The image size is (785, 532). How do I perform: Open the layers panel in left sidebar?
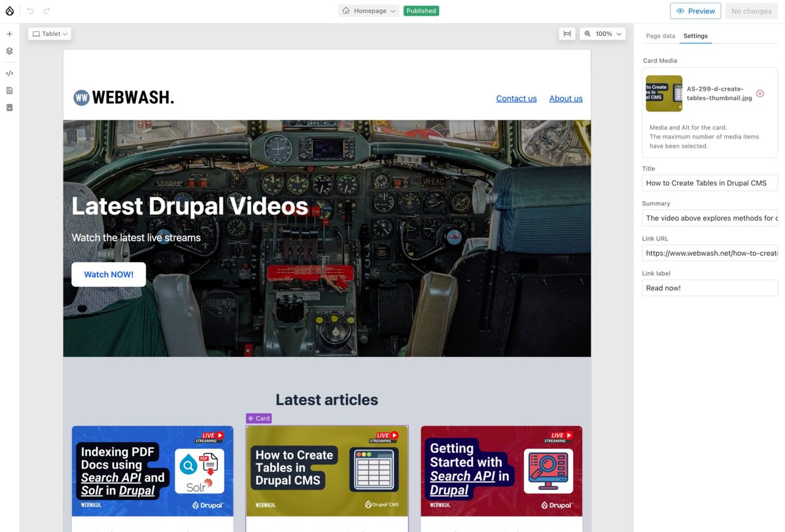click(9, 50)
